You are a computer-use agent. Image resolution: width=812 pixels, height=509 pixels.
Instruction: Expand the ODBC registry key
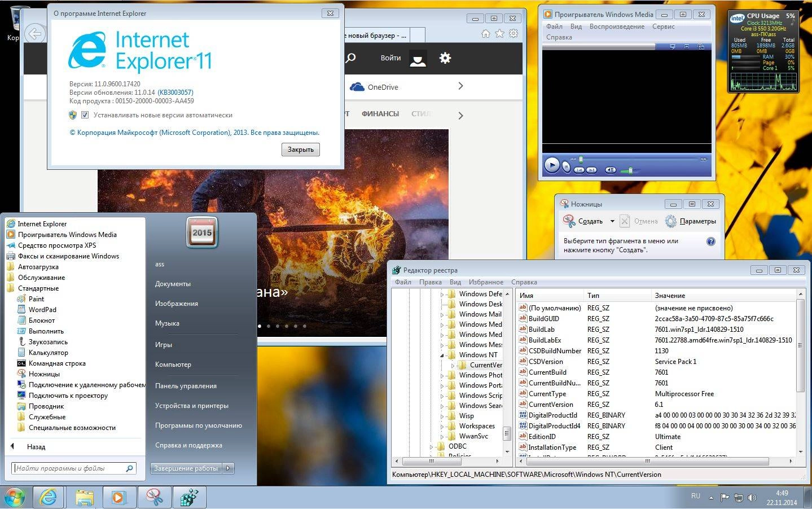click(432, 446)
